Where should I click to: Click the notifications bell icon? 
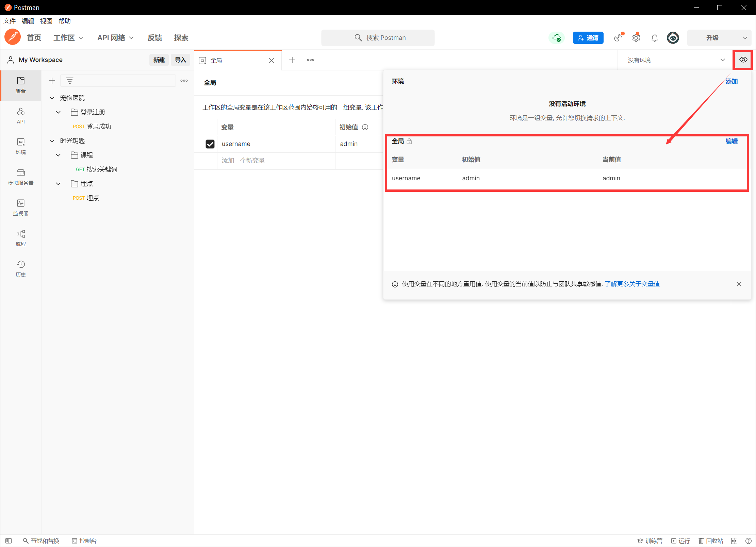pyautogui.click(x=654, y=38)
